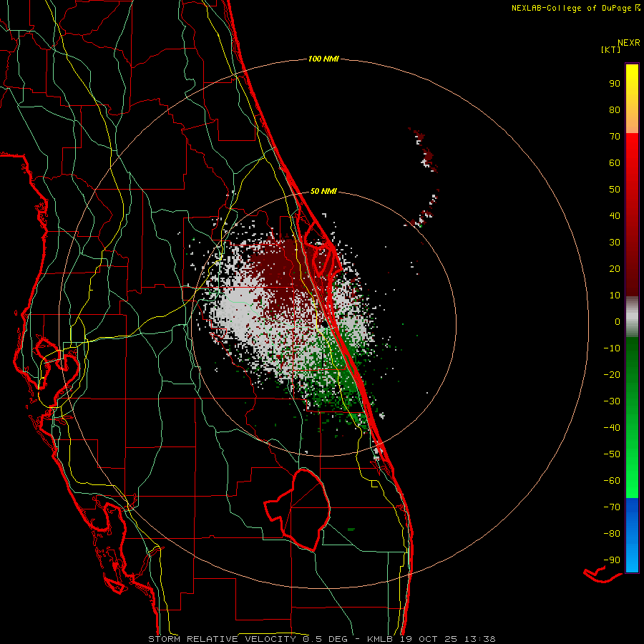Pick the blue segment of the color bar
This screenshot has width=644, height=644.
632,535
